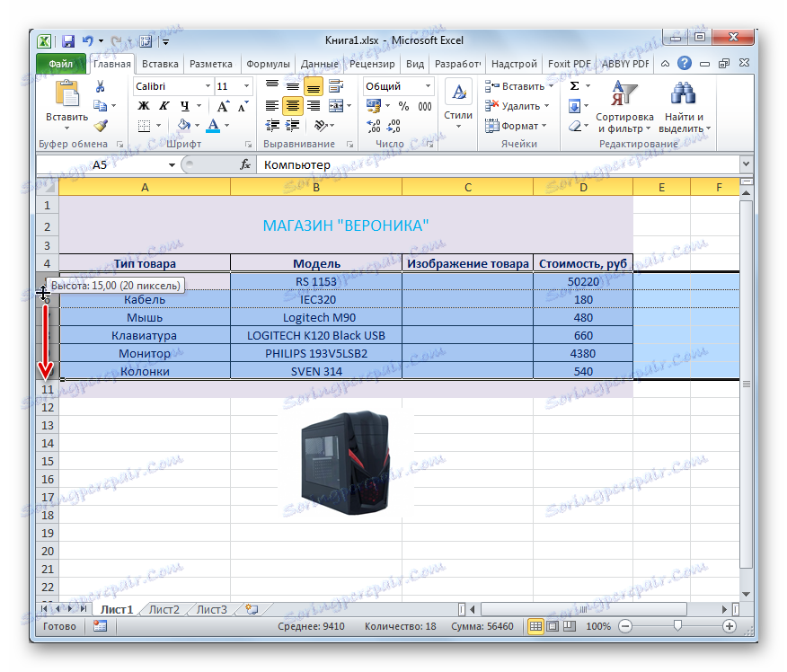
Task: Toggle bottom vertical alignment
Action: coord(314,87)
